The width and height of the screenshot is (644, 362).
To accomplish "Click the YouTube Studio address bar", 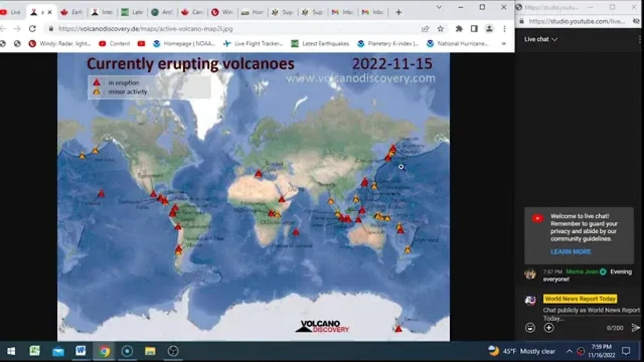I will pos(577,21).
